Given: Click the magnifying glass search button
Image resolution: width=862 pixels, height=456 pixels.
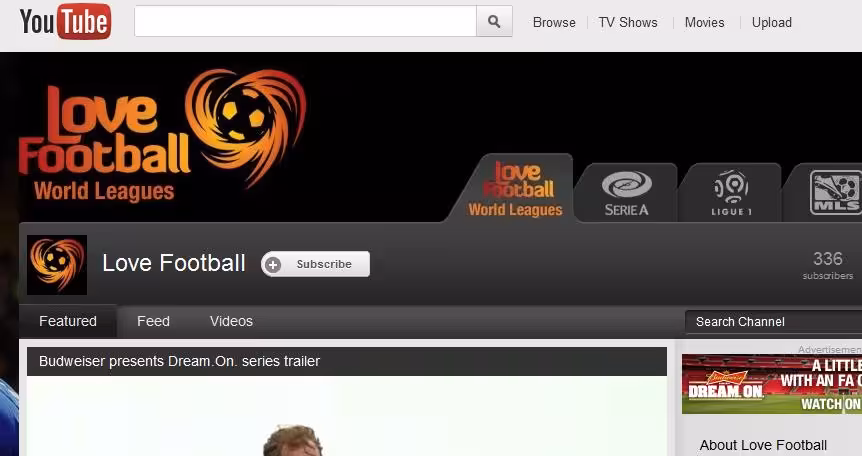Looking at the screenshot, I should tap(494, 21).
